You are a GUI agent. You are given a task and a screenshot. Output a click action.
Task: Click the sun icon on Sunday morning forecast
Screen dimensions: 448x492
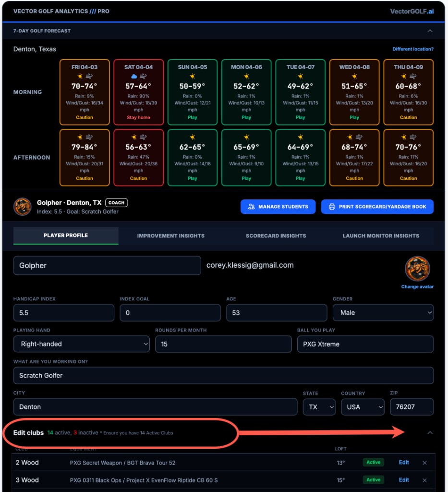(193, 76)
